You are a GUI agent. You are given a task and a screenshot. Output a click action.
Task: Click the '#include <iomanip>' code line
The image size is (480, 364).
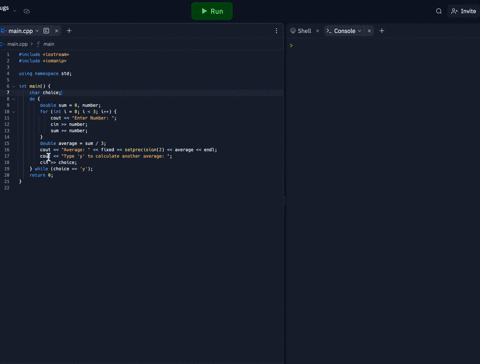pyautogui.click(x=43, y=61)
